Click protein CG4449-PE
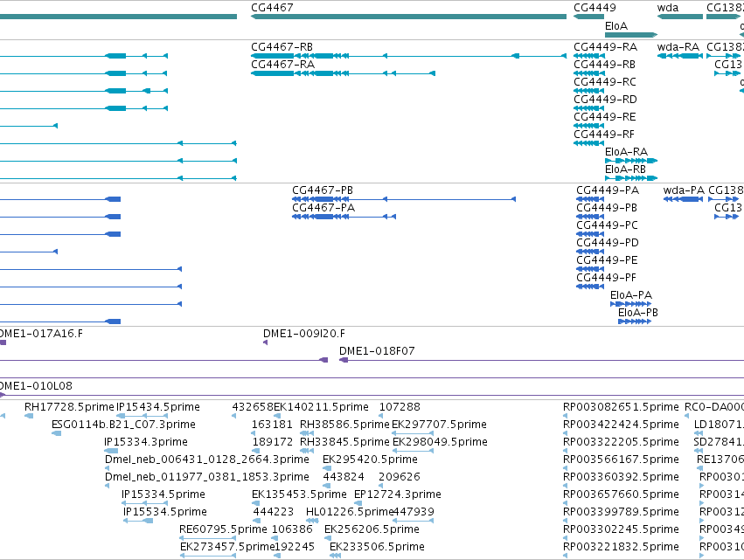Image resolution: width=744 pixels, height=560 pixels. coord(590,269)
